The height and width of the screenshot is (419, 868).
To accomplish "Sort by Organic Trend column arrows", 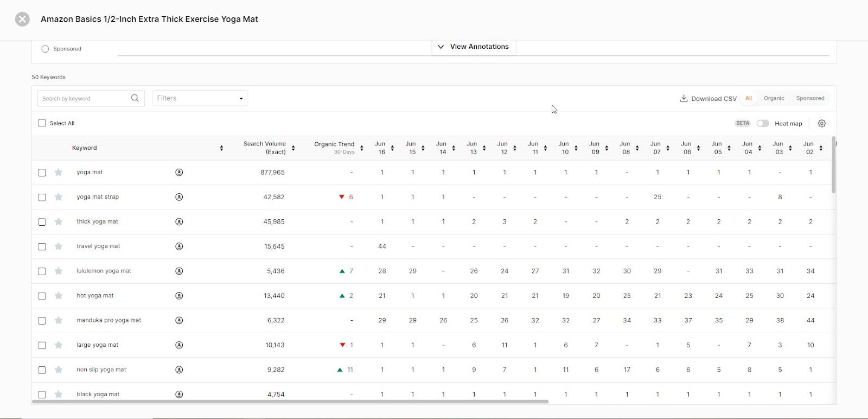I will pyautogui.click(x=362, y=148).
